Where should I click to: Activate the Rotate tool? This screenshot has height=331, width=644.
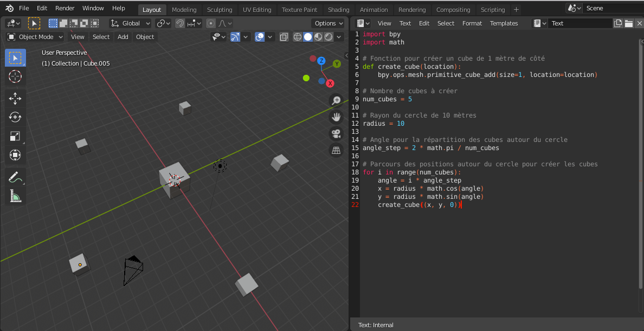click(x=15, y=117)
